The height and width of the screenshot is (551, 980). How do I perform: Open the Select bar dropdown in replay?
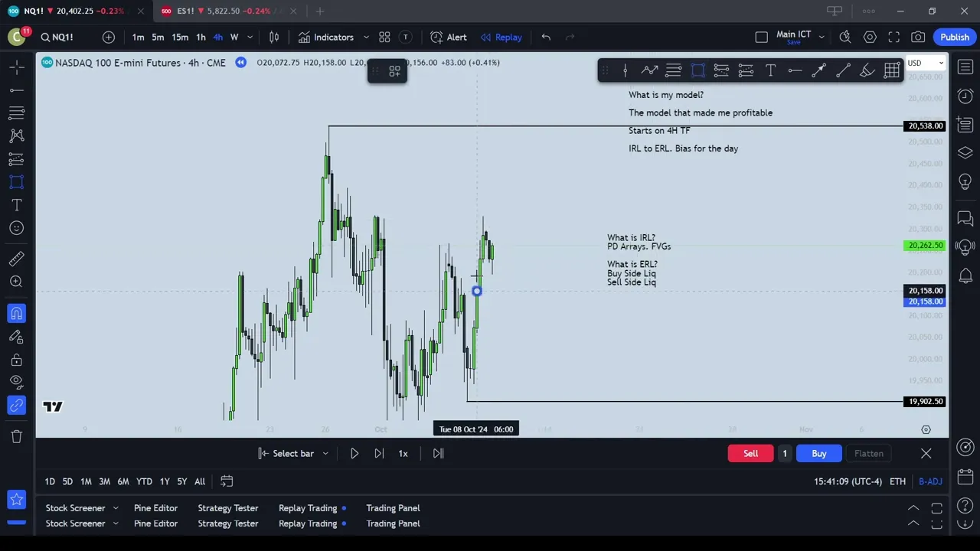click(x=294, y=453)
